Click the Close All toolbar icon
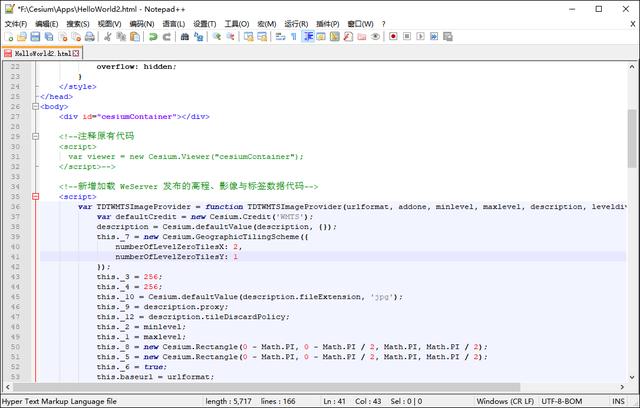This screenshot has width=640, height=408. click(76, 37)
